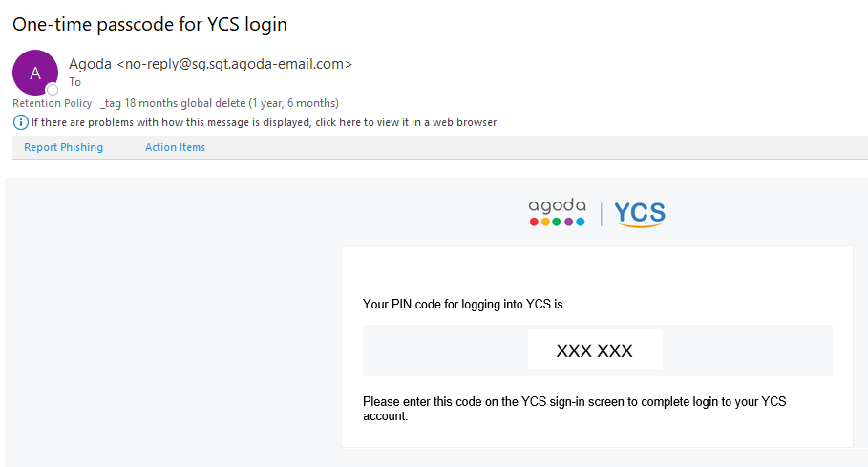868x467 pixels.
Task: Click the green dot in agoda logo
Action: [557, 222]
